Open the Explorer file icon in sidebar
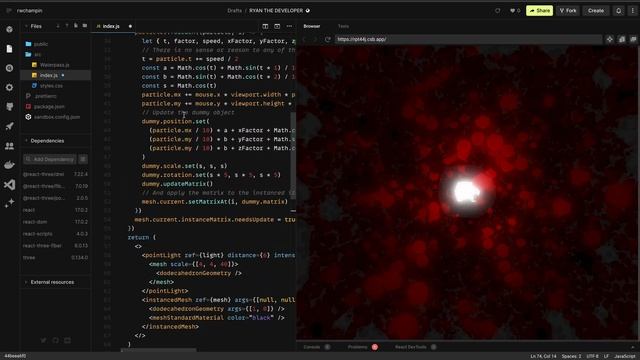 click(9, 49)
